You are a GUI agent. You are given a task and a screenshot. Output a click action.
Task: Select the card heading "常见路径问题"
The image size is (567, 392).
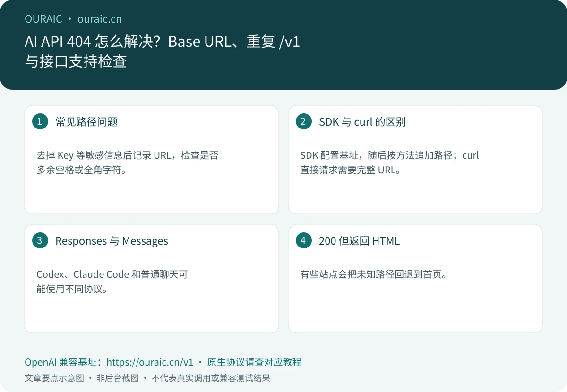pos(86,122)
